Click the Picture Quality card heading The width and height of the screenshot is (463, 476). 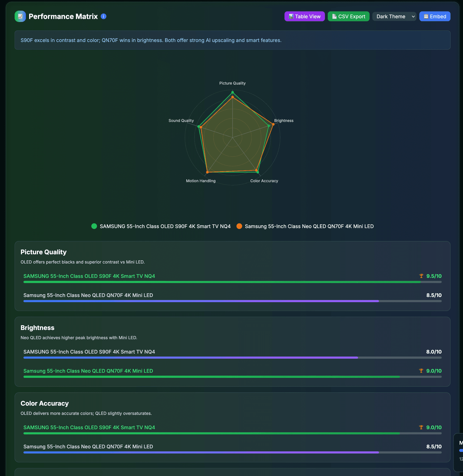click(43, 252)
